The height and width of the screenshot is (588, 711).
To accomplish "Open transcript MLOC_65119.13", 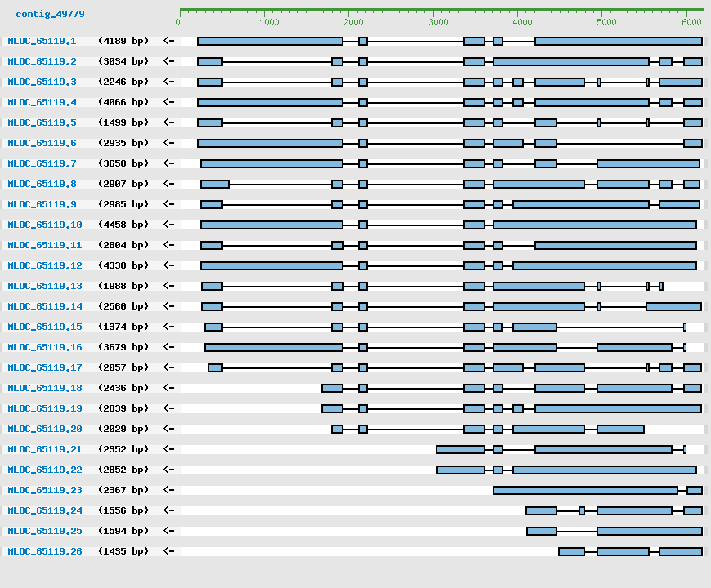I will (x=45, y=286).
